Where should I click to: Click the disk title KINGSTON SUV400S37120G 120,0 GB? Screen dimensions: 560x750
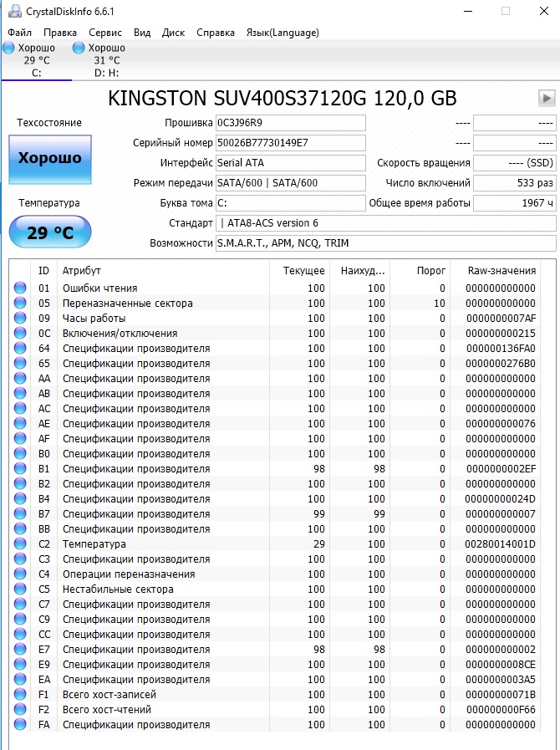coord(283,98)
